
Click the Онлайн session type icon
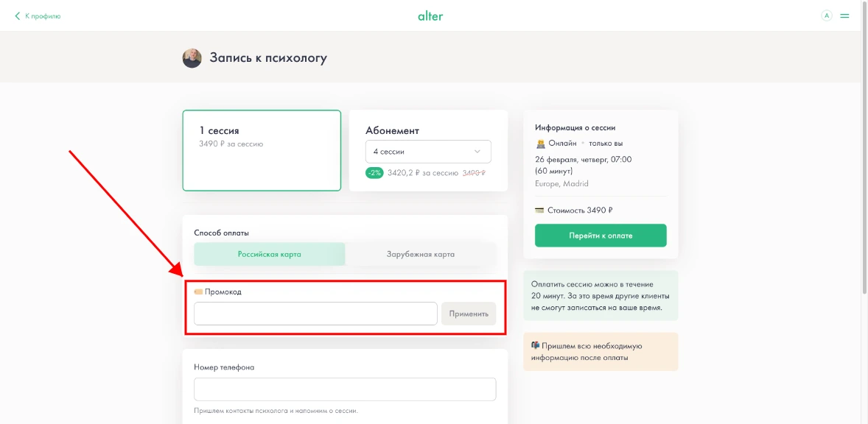point(540,143)
